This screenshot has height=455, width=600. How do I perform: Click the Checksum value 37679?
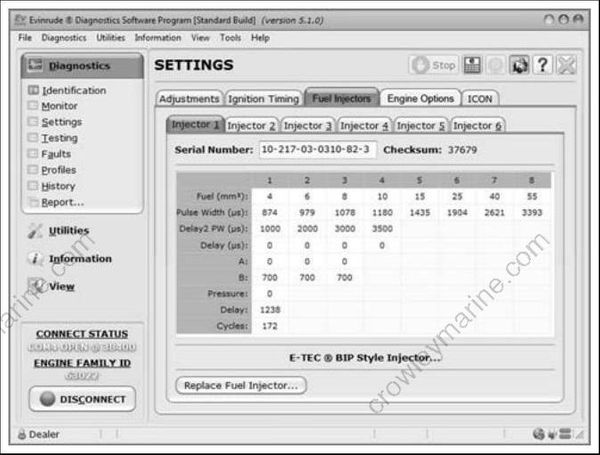click(x=462, y=150)
